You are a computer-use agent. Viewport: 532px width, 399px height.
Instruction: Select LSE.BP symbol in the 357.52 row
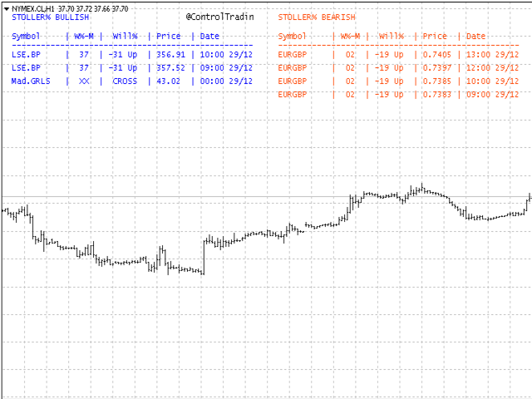[26, 68]
